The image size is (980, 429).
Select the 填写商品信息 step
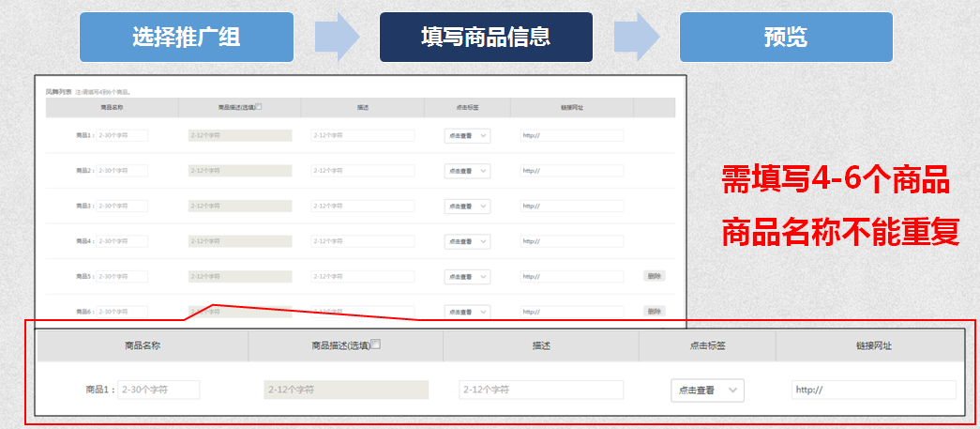[x=486, y=38]
